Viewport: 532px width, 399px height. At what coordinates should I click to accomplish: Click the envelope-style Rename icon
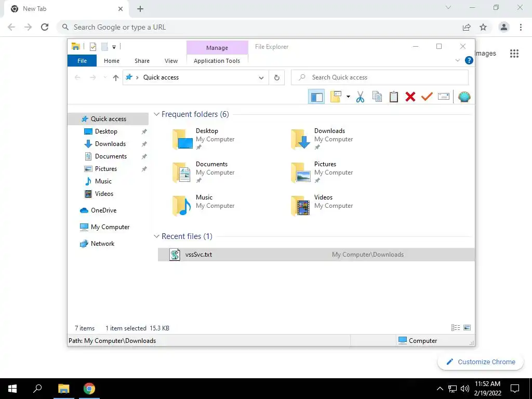click(444, 97)
